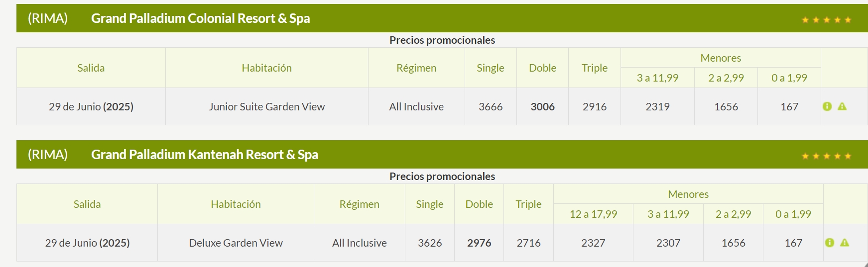Viewport: 868px width, 267px height.
Task: Click star rating of Grand Palladium Colonial
Action: (826, 20)
